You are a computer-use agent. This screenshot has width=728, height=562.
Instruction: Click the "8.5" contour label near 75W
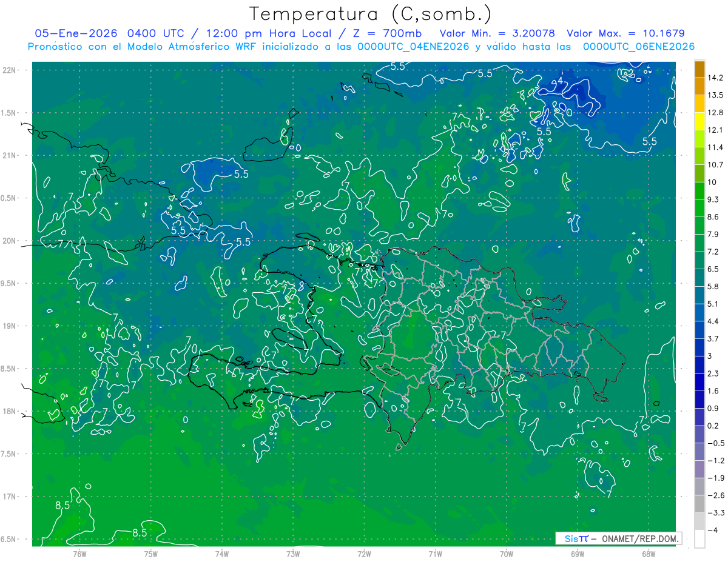[x=140, y=533]
